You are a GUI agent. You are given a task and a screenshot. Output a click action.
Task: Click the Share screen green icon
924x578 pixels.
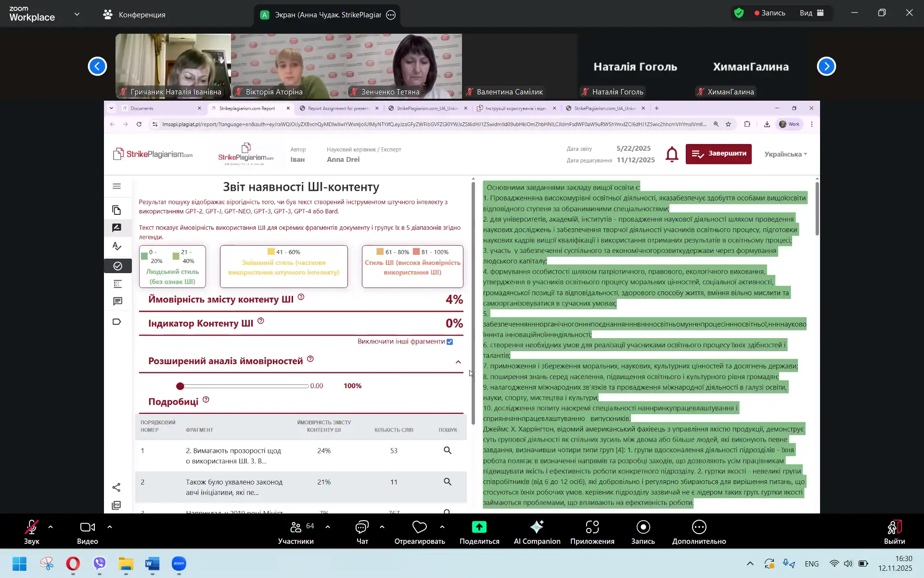tap(479, 527)
